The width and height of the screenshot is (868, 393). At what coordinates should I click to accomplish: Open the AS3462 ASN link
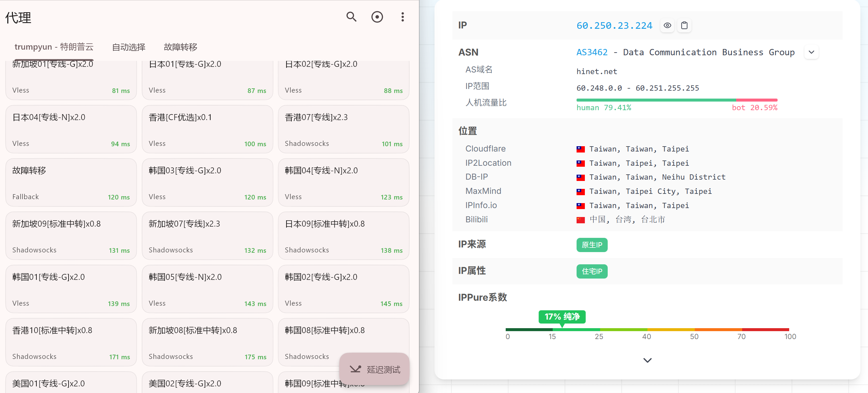592,53
